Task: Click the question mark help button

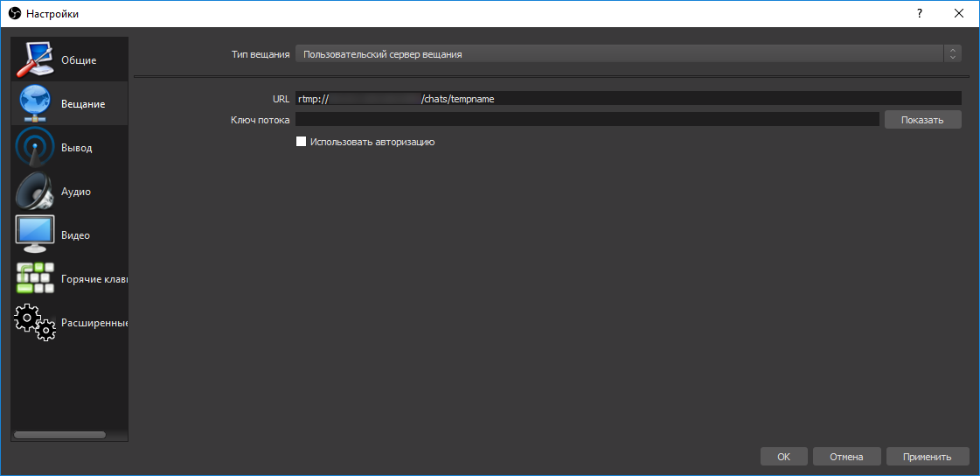Action: point(920,13)
